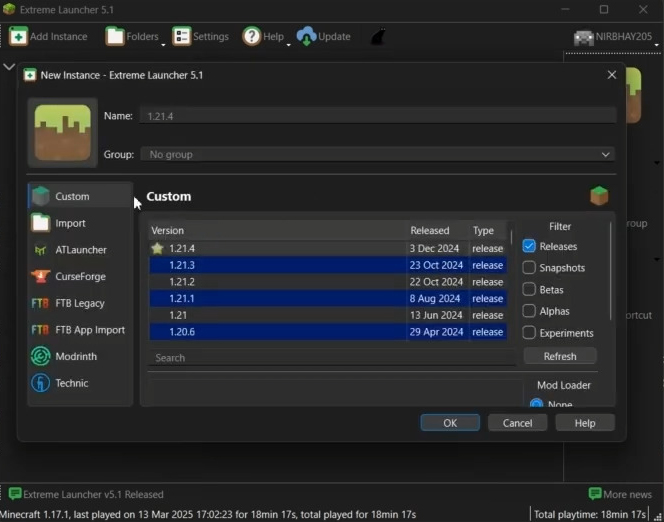Screen dimensions: 664x522
Task: Select the 13 Jun 2024 release date cell
Action: [x=436, y=315]
